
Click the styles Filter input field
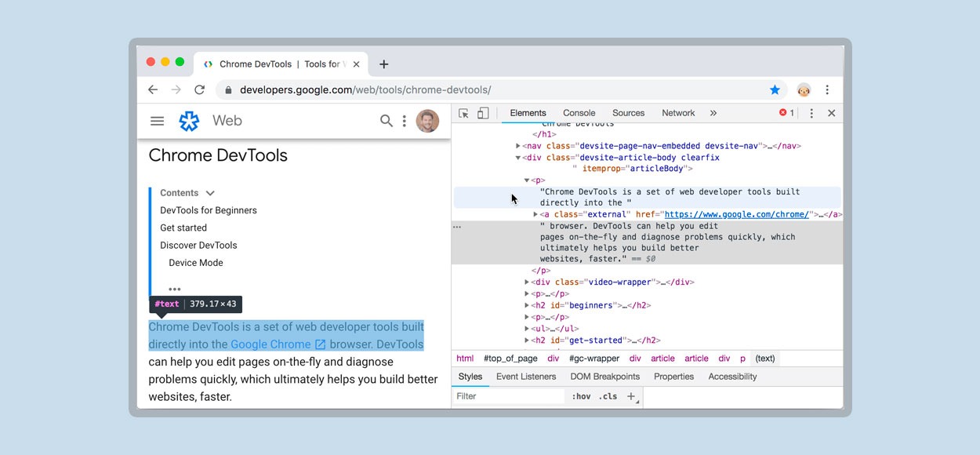[x=509, y=396]
